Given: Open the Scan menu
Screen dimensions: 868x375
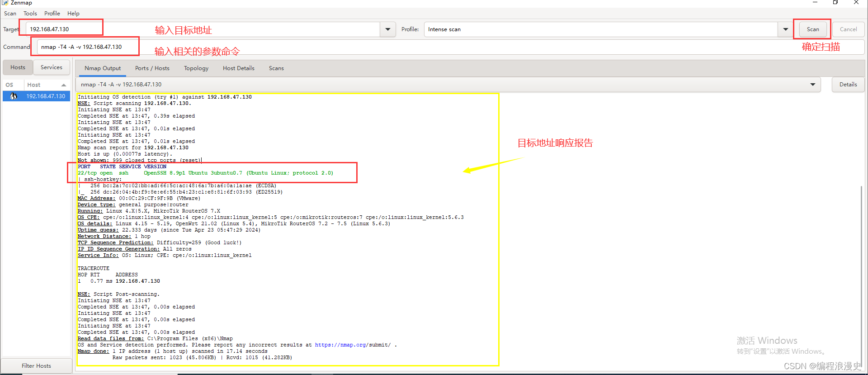Looking at the screenshot, I should [10, 13].
